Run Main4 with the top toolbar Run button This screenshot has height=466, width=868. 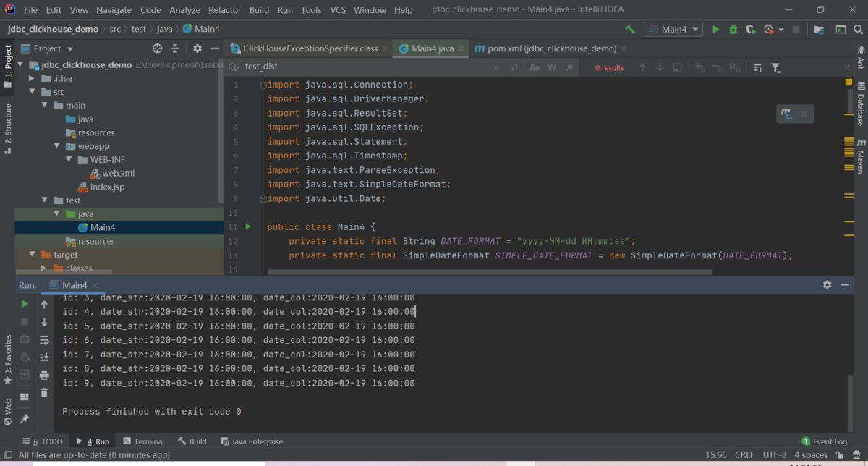click(x=715, y=30)
